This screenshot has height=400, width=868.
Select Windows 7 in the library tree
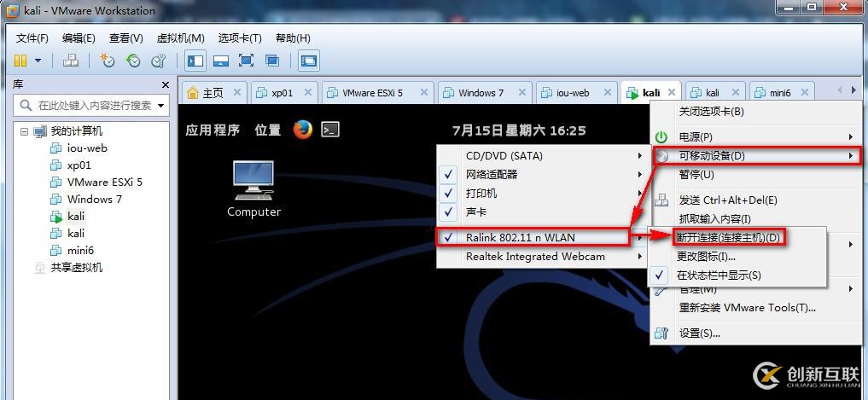[94, 200]
